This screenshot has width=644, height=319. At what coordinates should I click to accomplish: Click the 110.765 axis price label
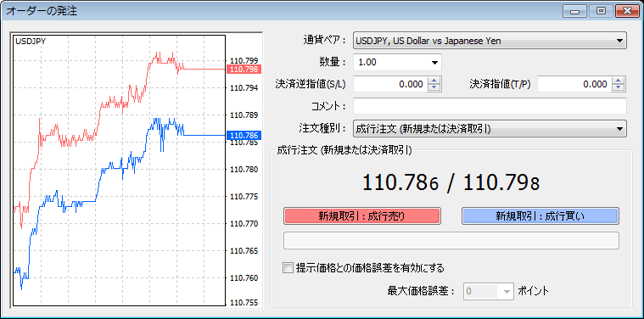coord(244,251)
